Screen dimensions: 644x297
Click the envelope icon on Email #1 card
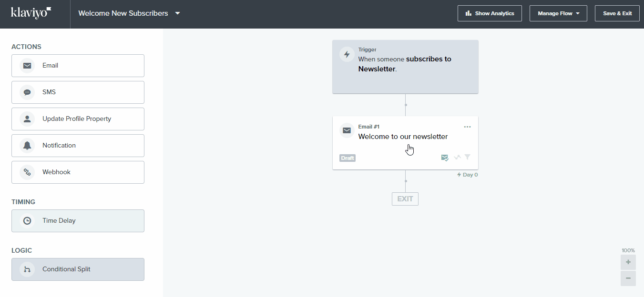(x=347, y=130)
